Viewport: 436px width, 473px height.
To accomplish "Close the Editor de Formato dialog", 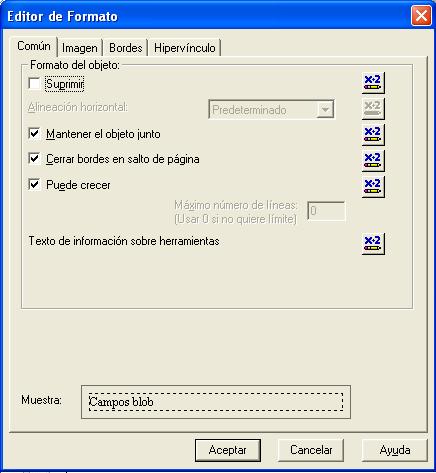I will click(421, 16).
